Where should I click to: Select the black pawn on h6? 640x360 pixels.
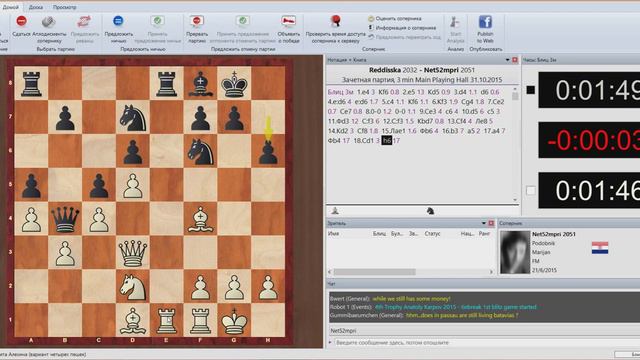[x=268, y=152]
